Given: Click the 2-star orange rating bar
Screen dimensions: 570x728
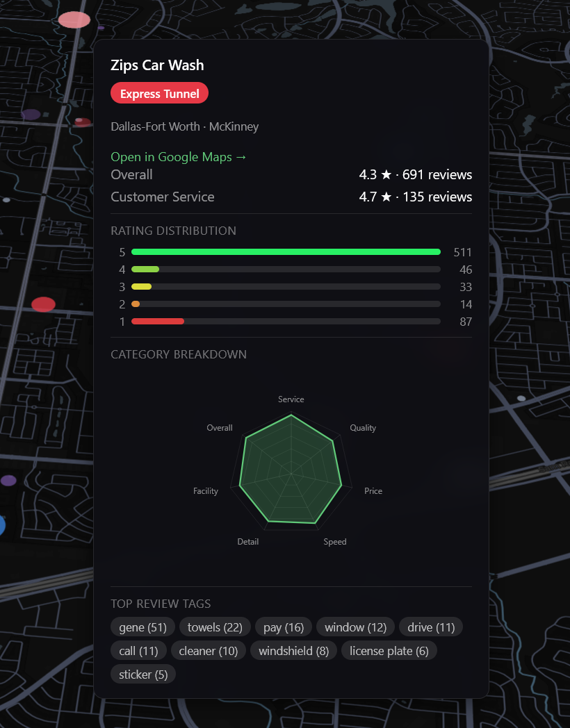Looking at the screenshot, I should coord(136,304).
